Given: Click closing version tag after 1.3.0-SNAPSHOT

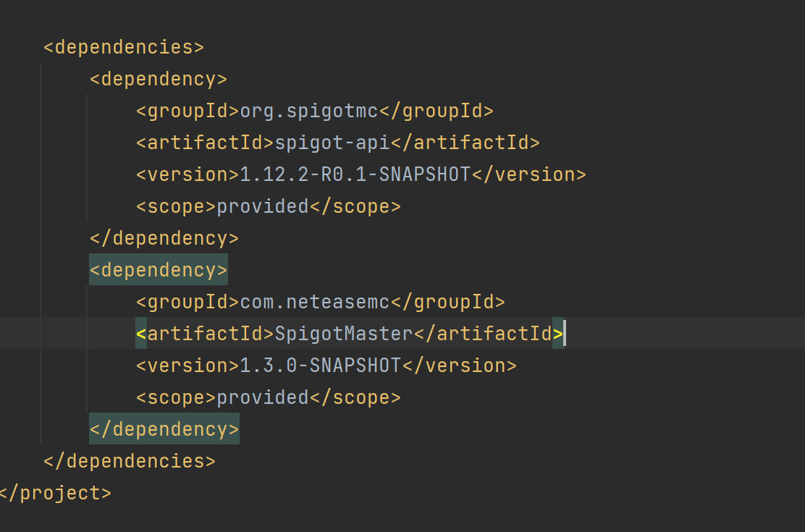Looking at the screenshot, I should point(459,366).
